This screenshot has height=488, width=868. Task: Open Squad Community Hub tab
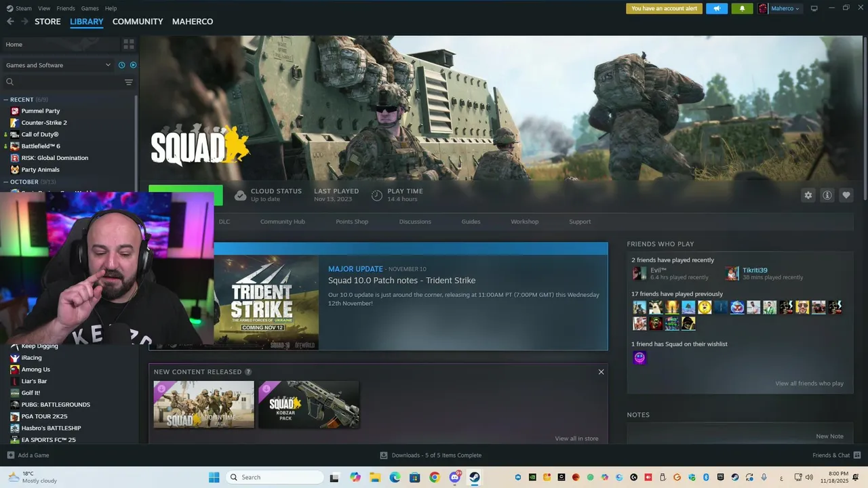click(283, 222)
